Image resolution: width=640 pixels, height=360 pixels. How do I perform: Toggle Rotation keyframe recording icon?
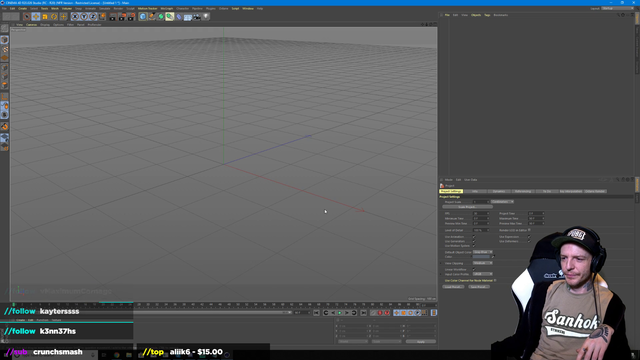pyautogui.click(x=410, y=313)
